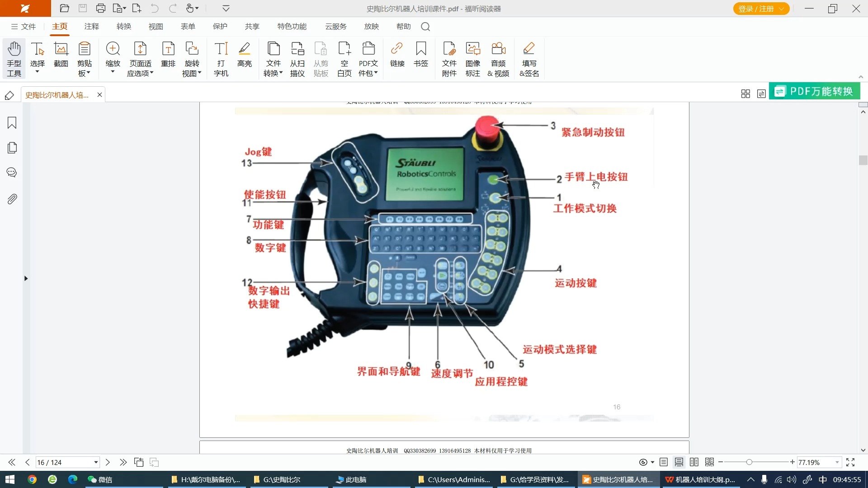Go to the first page
The height and width of the screenshot is (488, 868).
tap(12, 462)
